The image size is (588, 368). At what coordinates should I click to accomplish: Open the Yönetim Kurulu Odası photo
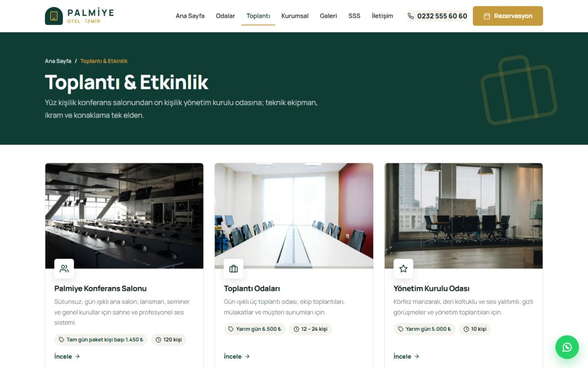tap(464, 216)
